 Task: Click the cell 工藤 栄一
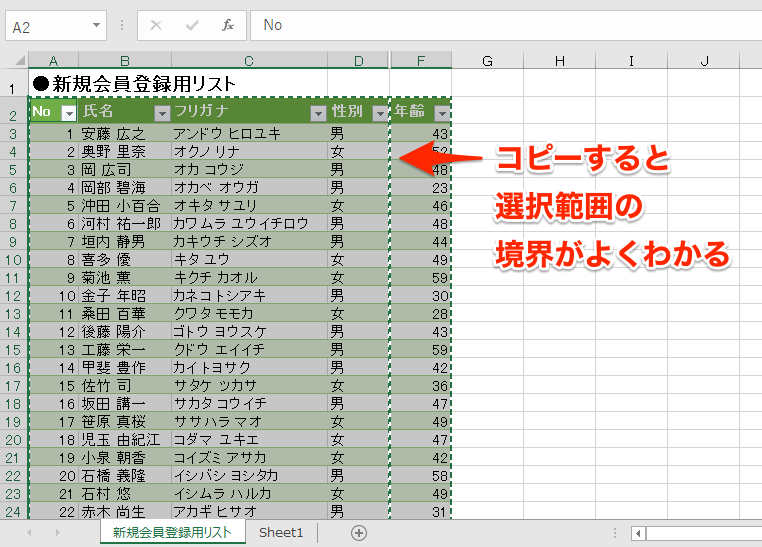pyautogui.click(x=125, y=349)
